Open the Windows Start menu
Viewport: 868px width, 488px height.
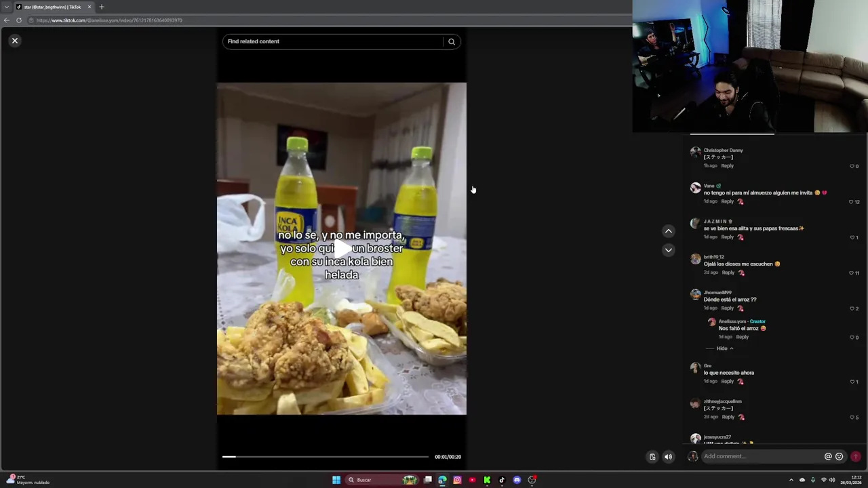pyautogui.click(x=336, y=480)
